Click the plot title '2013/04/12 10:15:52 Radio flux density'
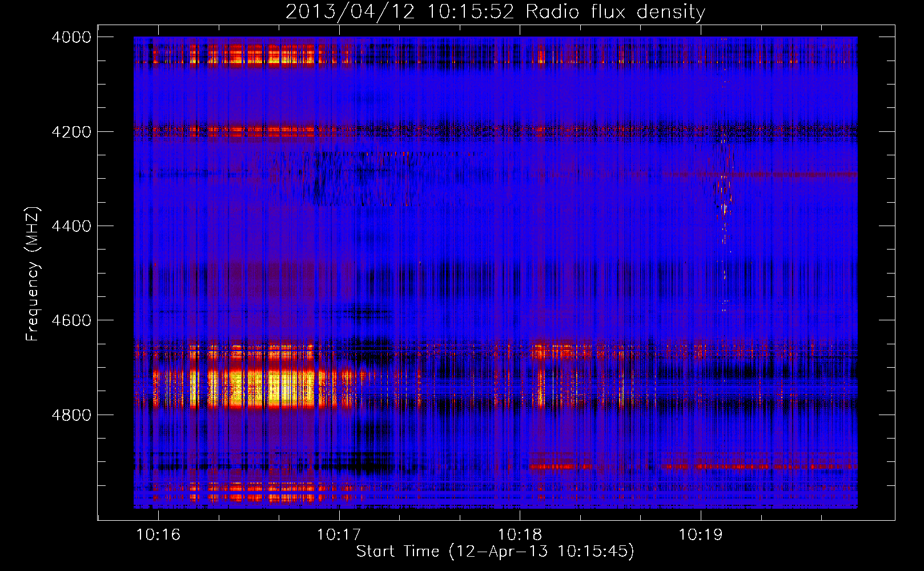924x571 pixels. pos(495,12)
